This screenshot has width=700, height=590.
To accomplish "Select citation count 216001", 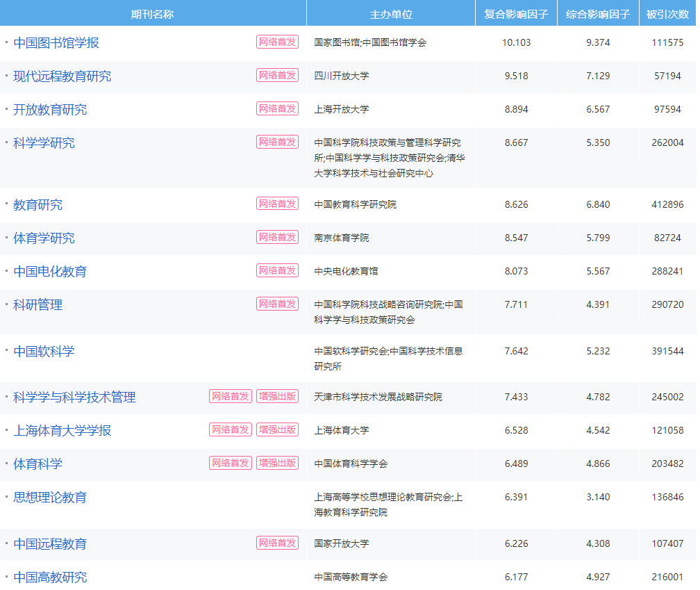I will pos(668,577).
